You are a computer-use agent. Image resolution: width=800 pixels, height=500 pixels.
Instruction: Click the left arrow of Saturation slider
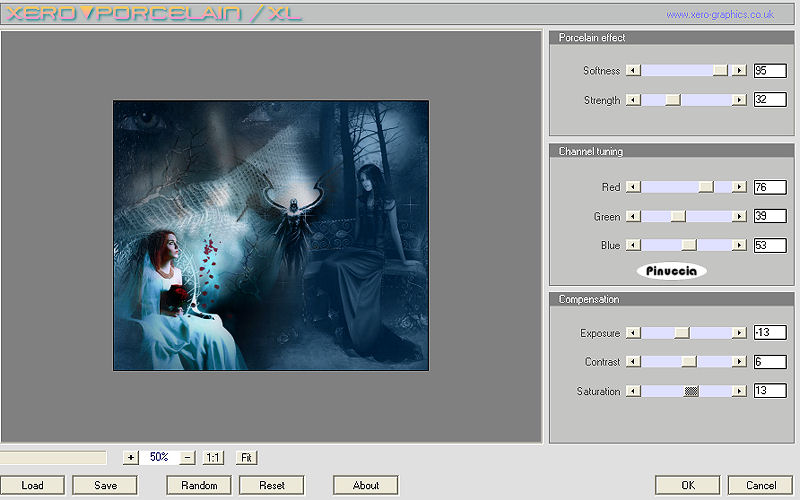[x=633, y=391]
